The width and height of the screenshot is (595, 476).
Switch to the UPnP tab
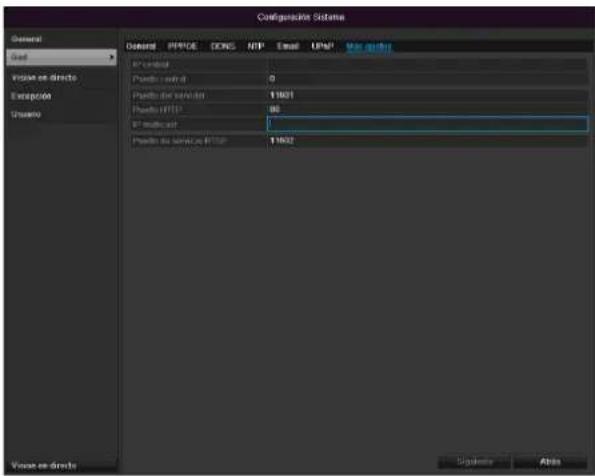point(323,46)
